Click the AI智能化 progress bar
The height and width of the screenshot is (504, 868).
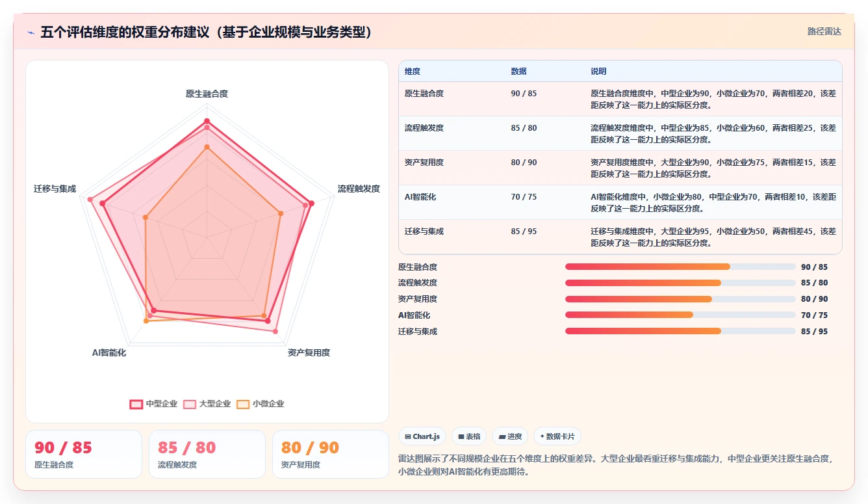680,315
